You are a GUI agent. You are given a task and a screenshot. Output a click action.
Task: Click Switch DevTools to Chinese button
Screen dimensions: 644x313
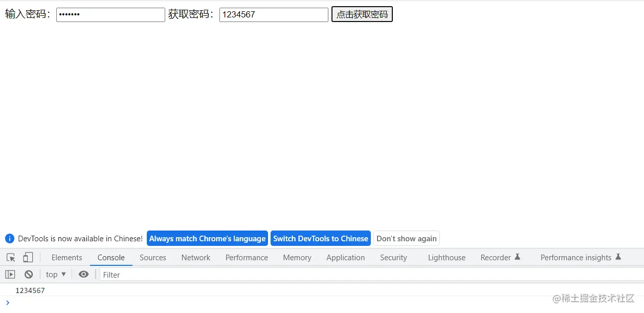[x=321, y=239]
